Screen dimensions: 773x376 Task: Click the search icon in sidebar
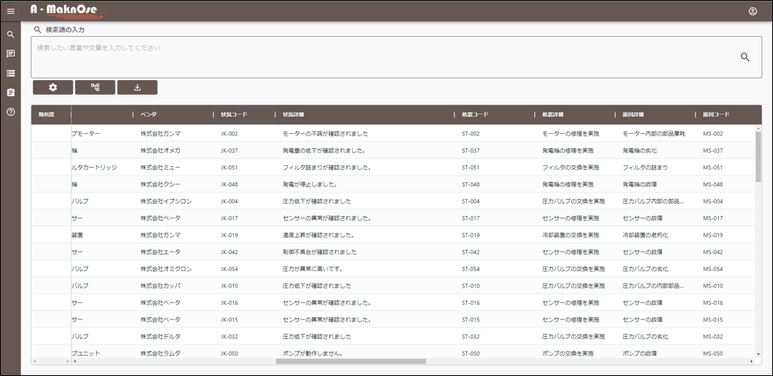[10, 34]
